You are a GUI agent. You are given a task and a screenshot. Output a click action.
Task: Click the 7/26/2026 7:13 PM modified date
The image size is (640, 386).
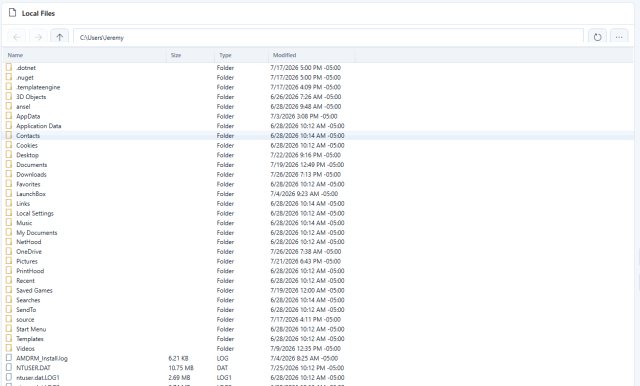click(x=306, y=174)
